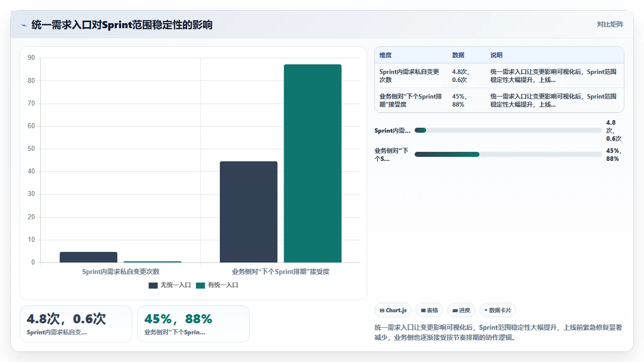The image size is (644, 362).
Task: Click the 进度 tag chip
Action: (x=461, y=310)
